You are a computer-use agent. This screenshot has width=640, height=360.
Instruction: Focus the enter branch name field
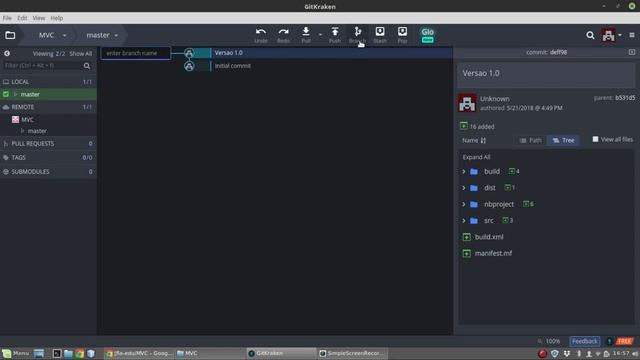[x=136, y=53]
